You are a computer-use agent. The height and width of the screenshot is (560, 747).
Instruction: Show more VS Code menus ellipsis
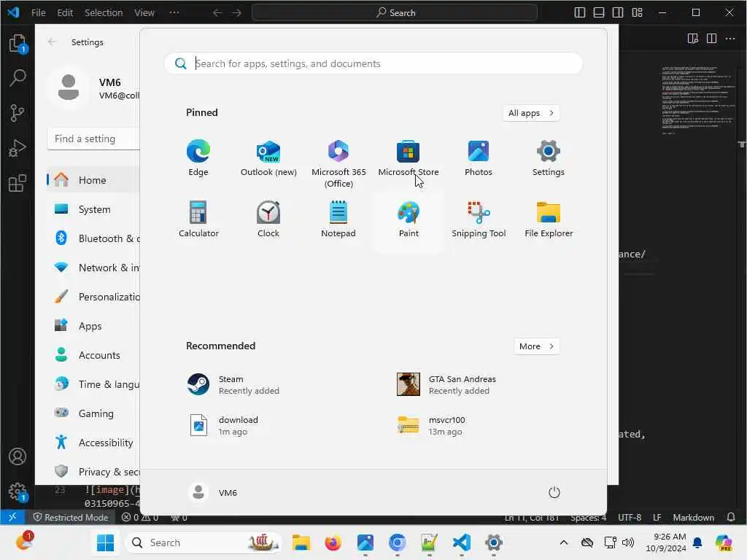(174, 12)
